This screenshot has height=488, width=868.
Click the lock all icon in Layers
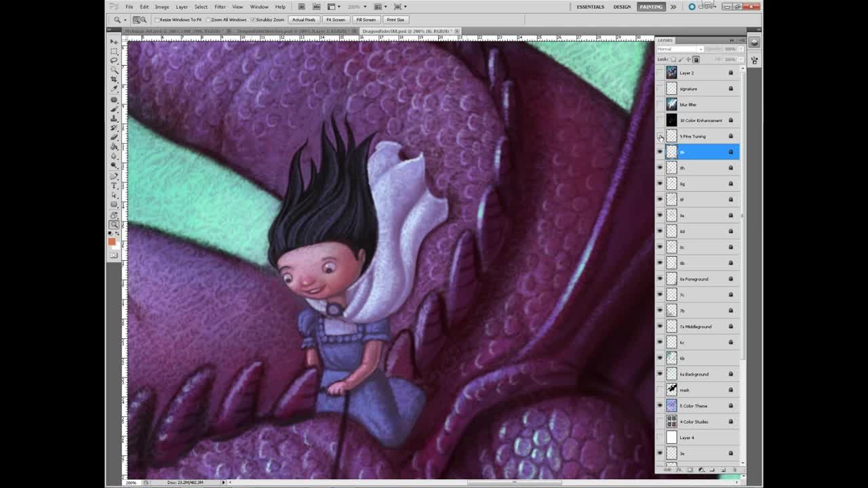point(696,60)
